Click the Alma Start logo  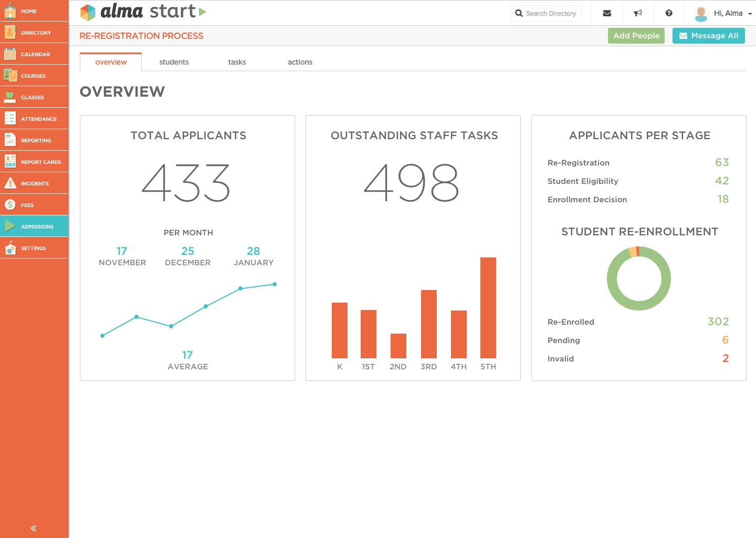point(143,12)
